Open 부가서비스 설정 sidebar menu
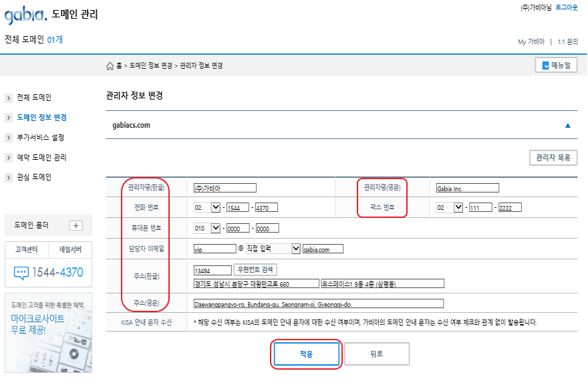Screen dimensions: 588x381 click(41, 137)
